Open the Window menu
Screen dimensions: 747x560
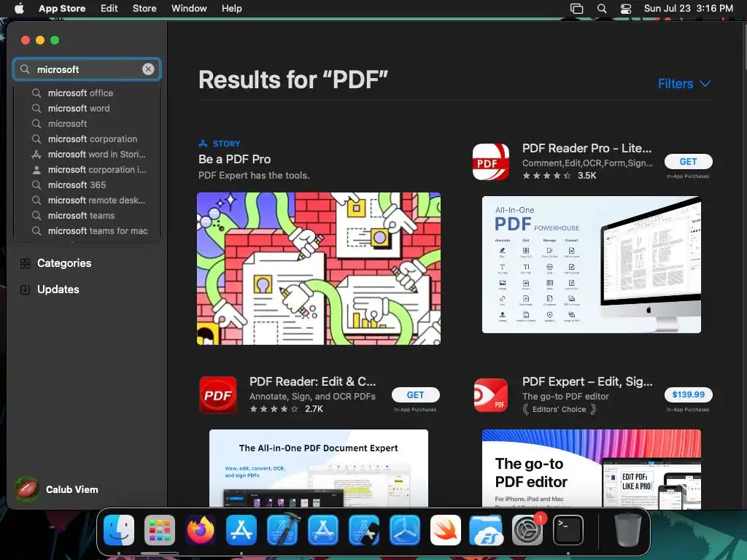[x=189, y=8]
